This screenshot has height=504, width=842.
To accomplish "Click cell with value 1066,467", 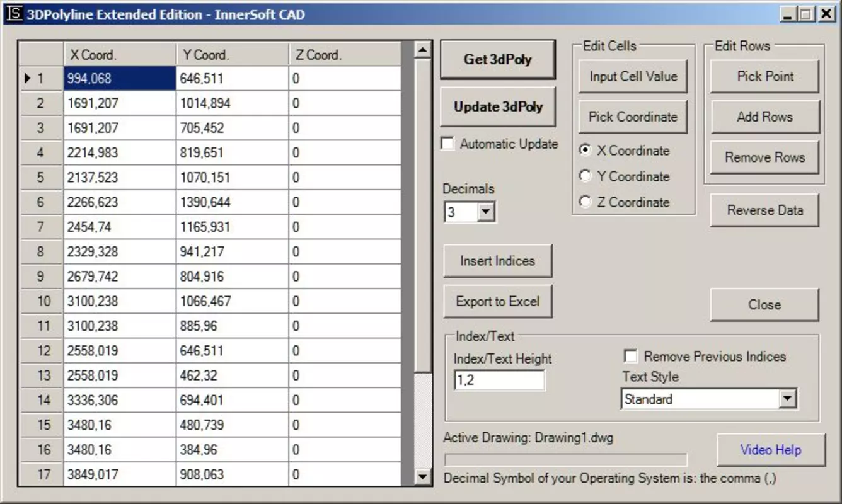I will 232,301.
